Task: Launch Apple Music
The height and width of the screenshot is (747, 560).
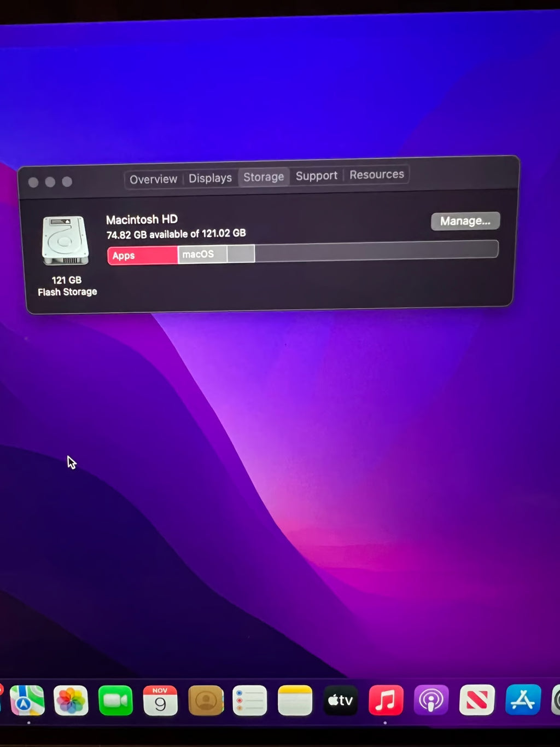Action: (x=386, y=700)
